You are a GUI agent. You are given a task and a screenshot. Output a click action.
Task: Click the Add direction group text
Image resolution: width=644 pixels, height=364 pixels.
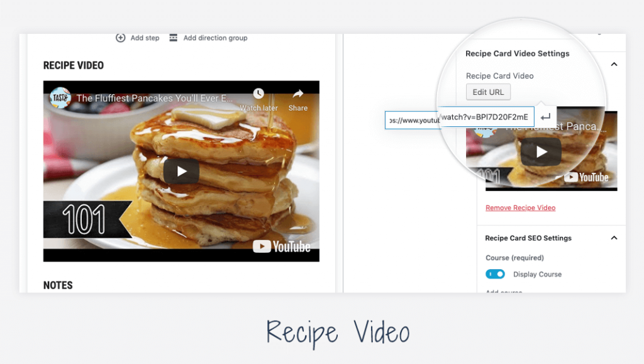coord(215,38)
